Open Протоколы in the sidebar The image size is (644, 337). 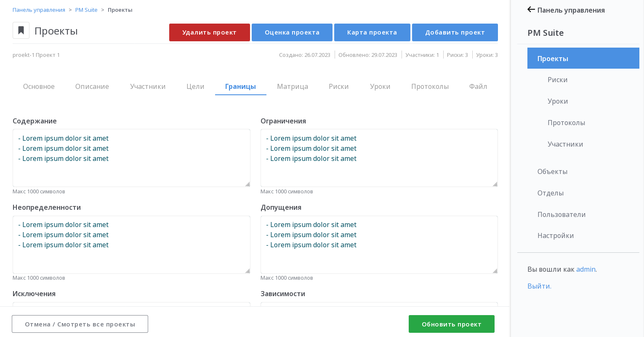point(567,123)
